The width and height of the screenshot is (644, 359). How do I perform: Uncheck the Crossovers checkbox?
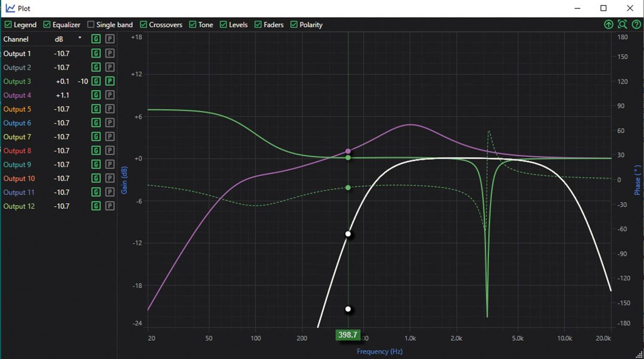143,24
